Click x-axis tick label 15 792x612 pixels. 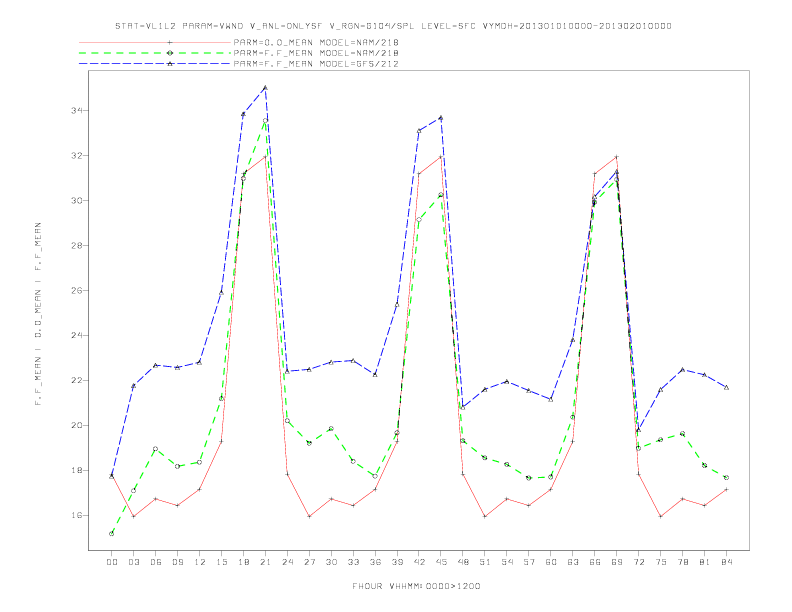pyautogui.click(x=221, y=562)
